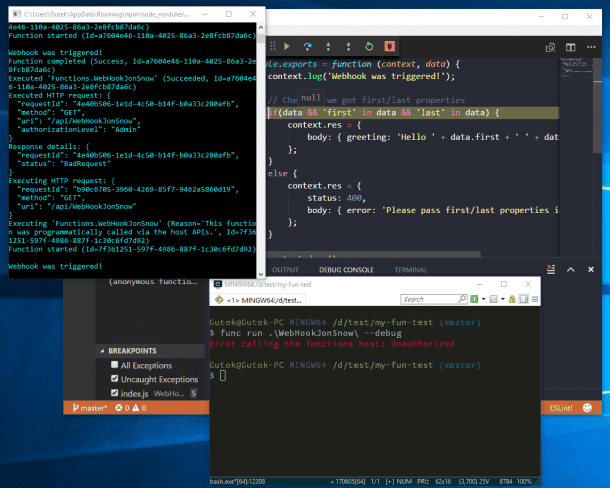This screenshot has width=610, height=488.
Task: Click the feedback smiley icon in status bar
Action: click(x=587, y=407)
